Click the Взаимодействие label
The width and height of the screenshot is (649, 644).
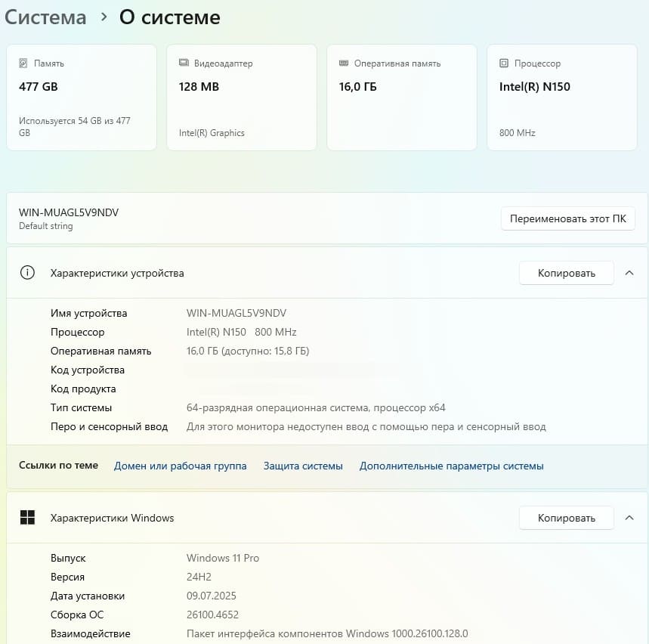click(x=90, y=633)
